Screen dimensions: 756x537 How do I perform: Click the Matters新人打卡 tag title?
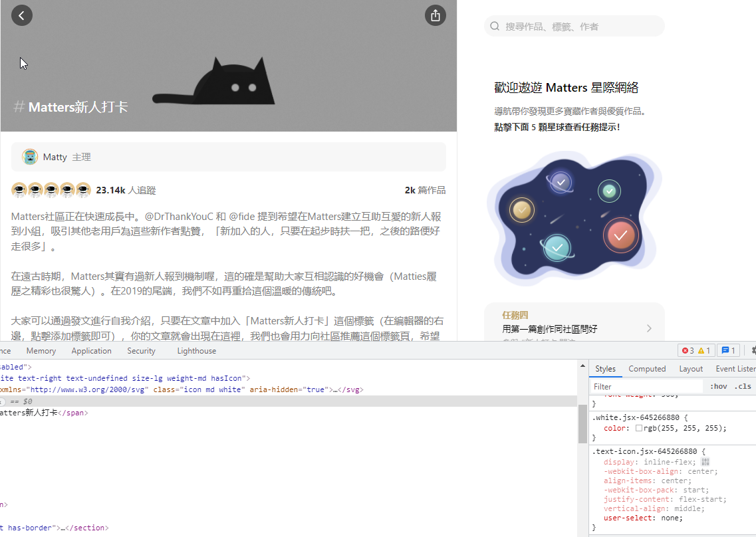tap(78, 106)
